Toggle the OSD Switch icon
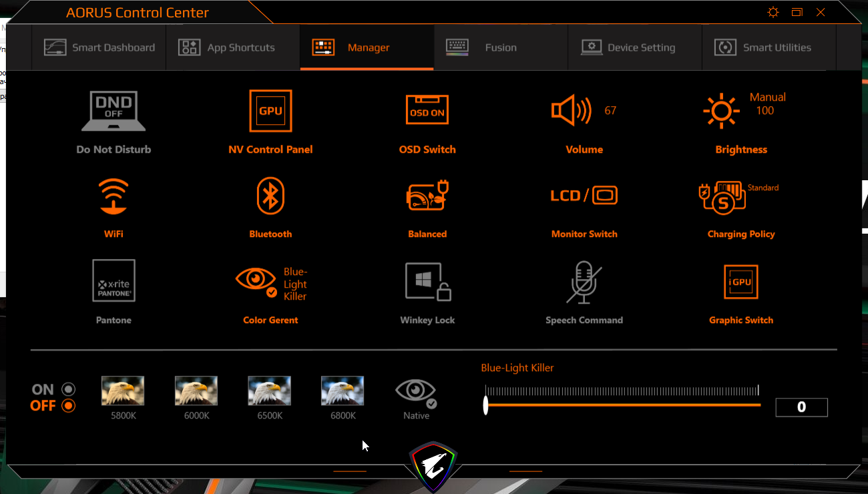Screen dimensions: 868x494 click(427, 109)
